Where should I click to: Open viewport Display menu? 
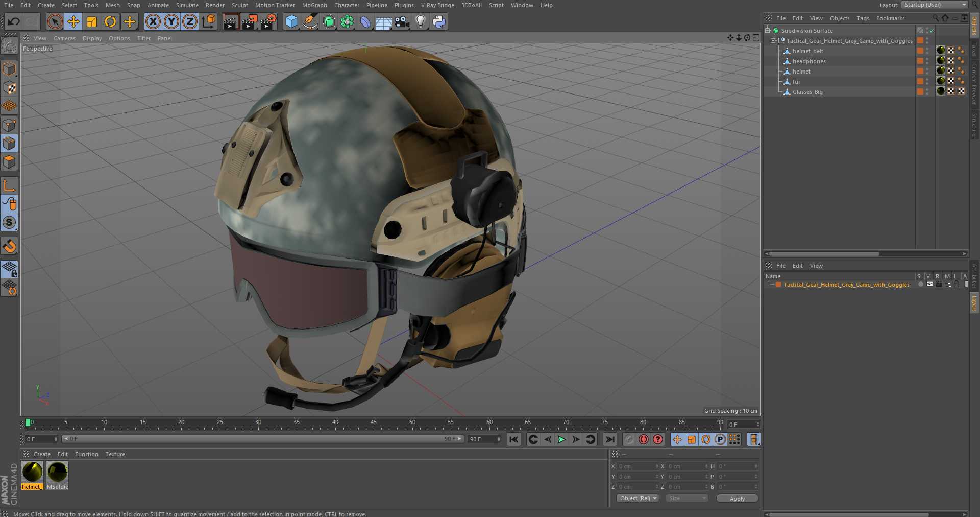[92, 38]
